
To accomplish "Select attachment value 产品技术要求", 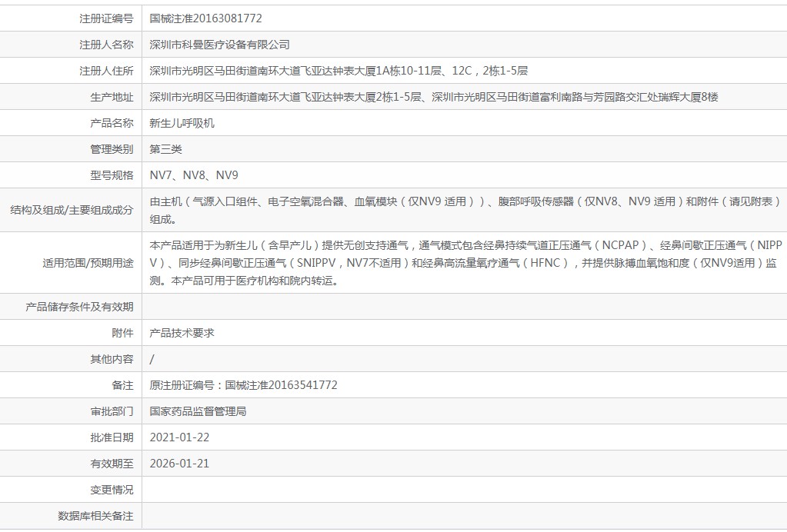I will pyautogui.click(x=182, y=332).
